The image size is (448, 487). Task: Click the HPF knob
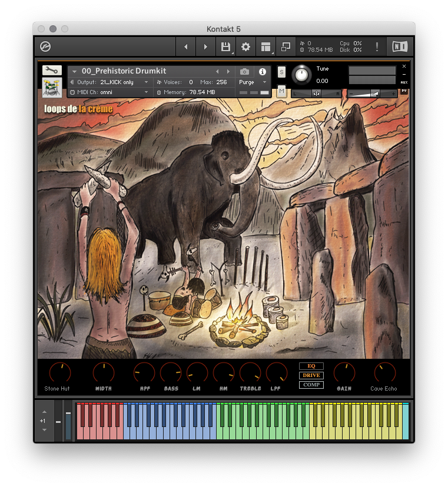(144, 372)
